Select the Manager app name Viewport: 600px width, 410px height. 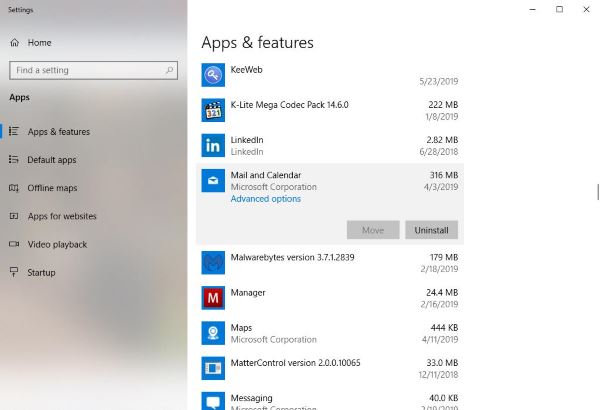coord(248,292)
